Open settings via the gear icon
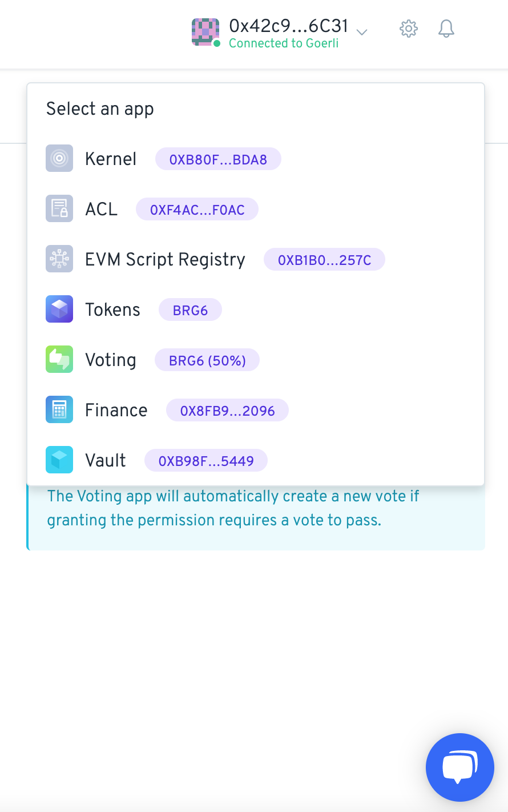 point(409,29)
